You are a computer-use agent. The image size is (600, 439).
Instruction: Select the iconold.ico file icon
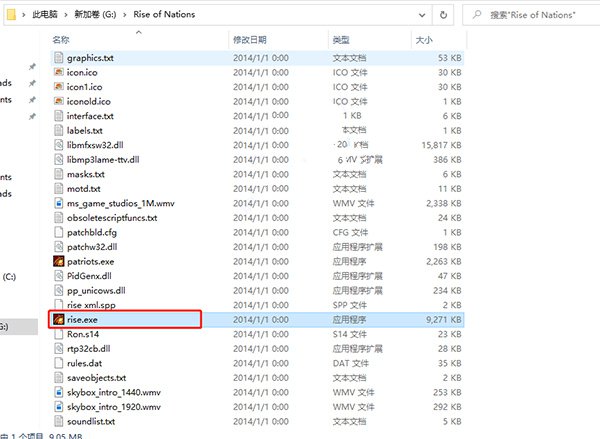59,101
